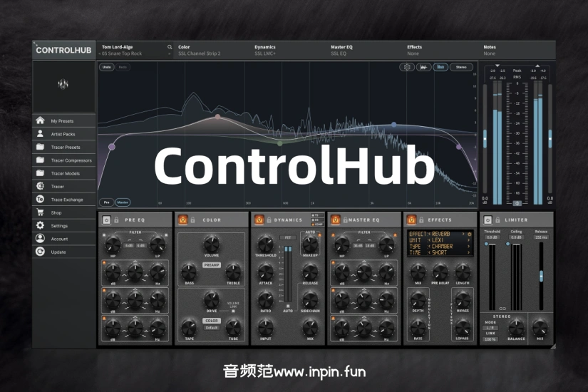This screenshot has width=588, height=392.
Task: Select the COMP dynamics mode tab
Action: (317, 225)
